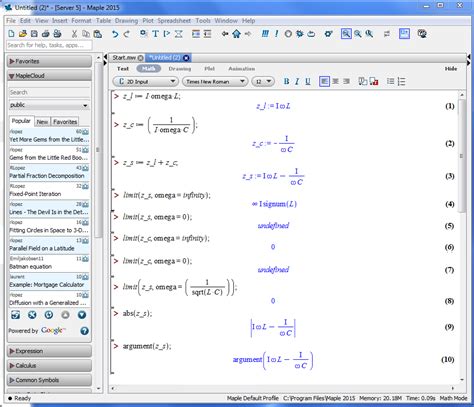The image size is (474, 407).
Task: Set center text alignment
Action: click(336, 81)
